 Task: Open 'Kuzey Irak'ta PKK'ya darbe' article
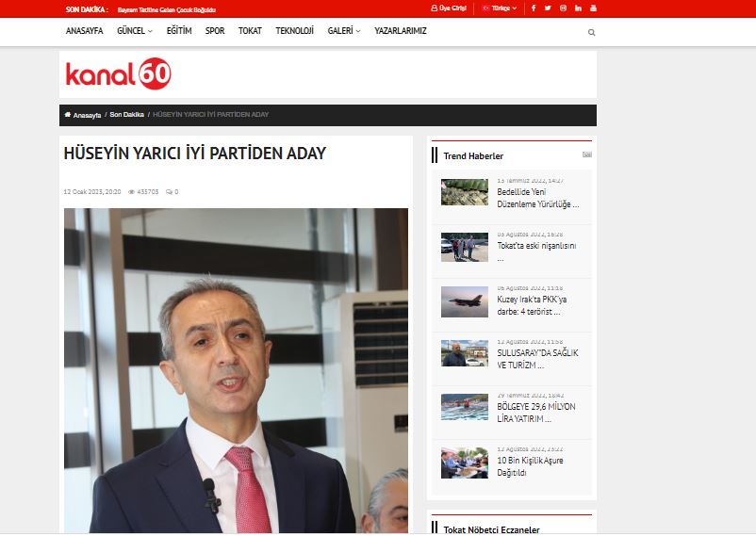click(x=532, y=305)
